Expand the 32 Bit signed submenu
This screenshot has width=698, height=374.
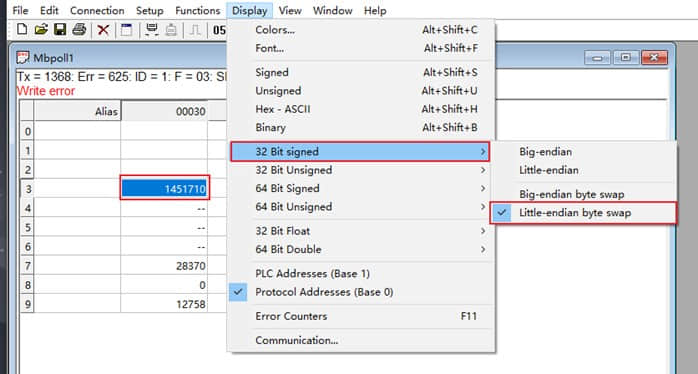click(x=360, y=151)
